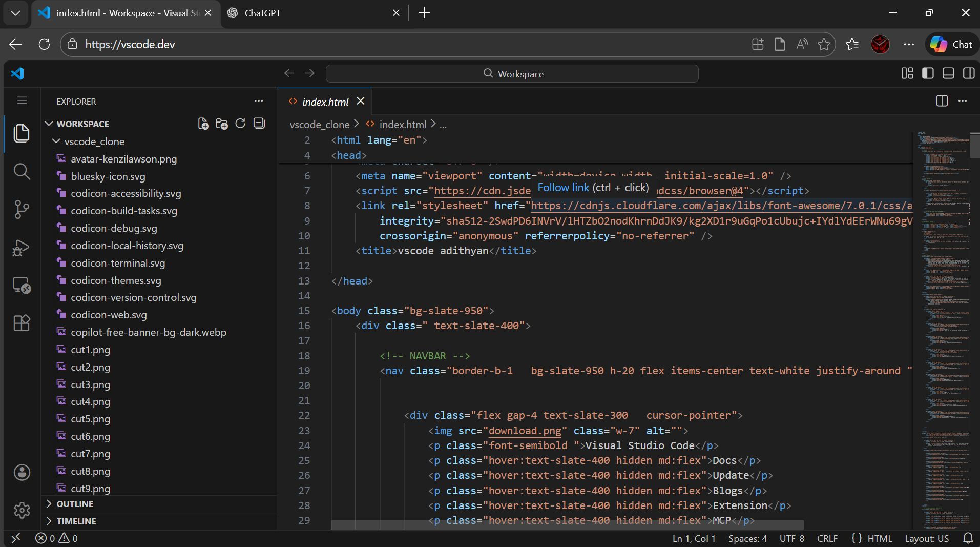Screen dimensions: 980x547
Task: Click the HTML language mode button
Action: click(x=880, y=538)
